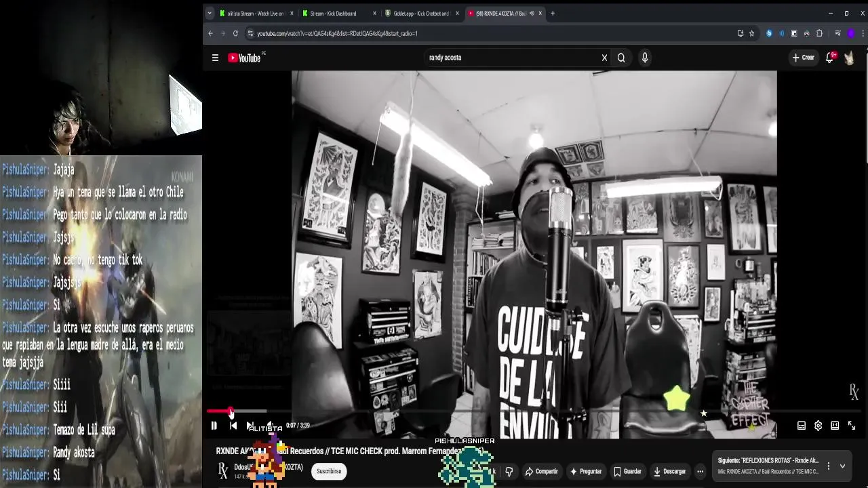Click chat message 'Temazo de Lil supa'
The height and width of the screenshot is (488, 868).
[x=84, y=430]
